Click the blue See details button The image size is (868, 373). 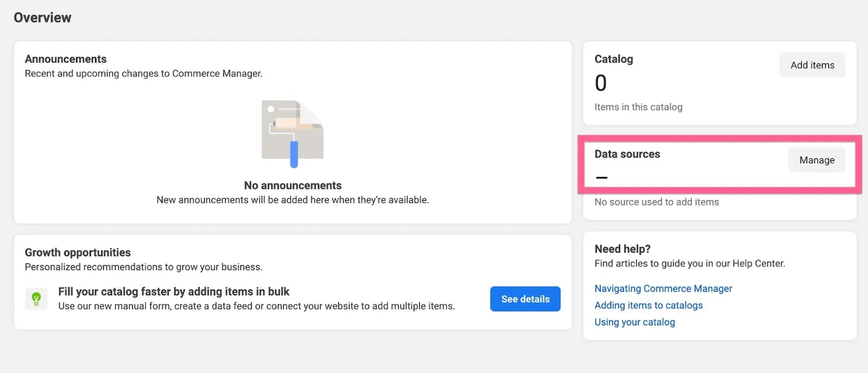[525, 299]
